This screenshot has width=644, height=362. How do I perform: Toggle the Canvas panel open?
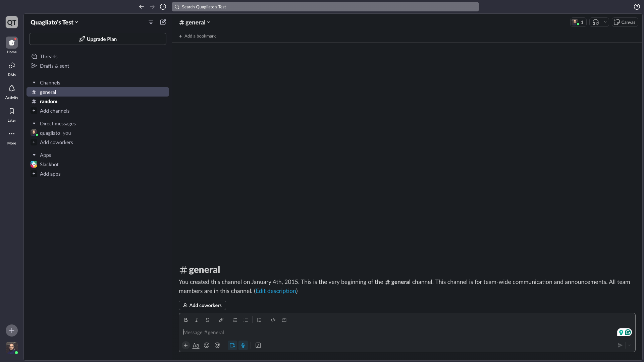click(x=625, y=22)
